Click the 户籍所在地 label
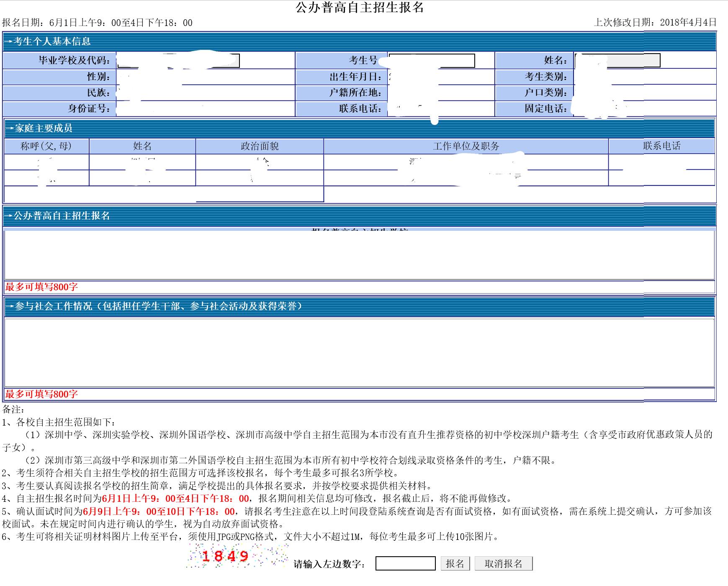The image size is (728, 586). [355, 93]
